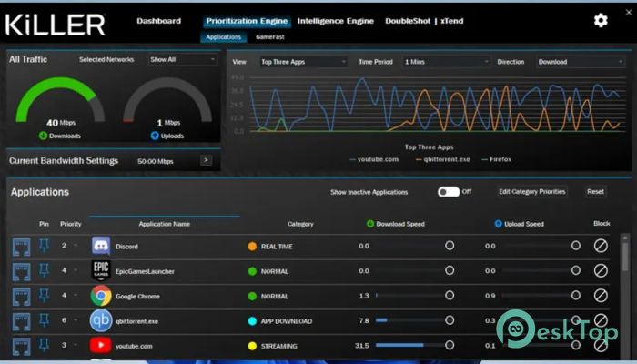The height and width of the screenshot is (364, 637).
Task: Click the Discord download speed slider handle
Action: [x=450, y=246]
